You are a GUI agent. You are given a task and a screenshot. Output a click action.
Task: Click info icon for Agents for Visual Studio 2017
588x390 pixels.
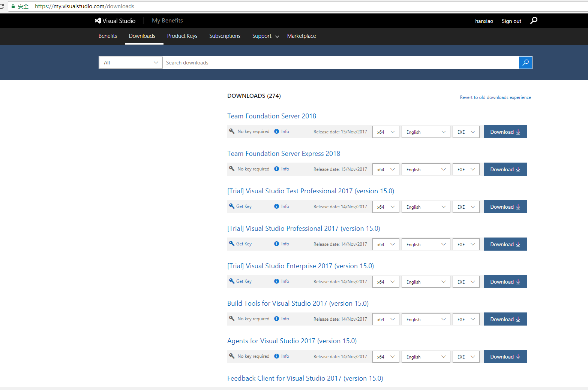point(276,356)
